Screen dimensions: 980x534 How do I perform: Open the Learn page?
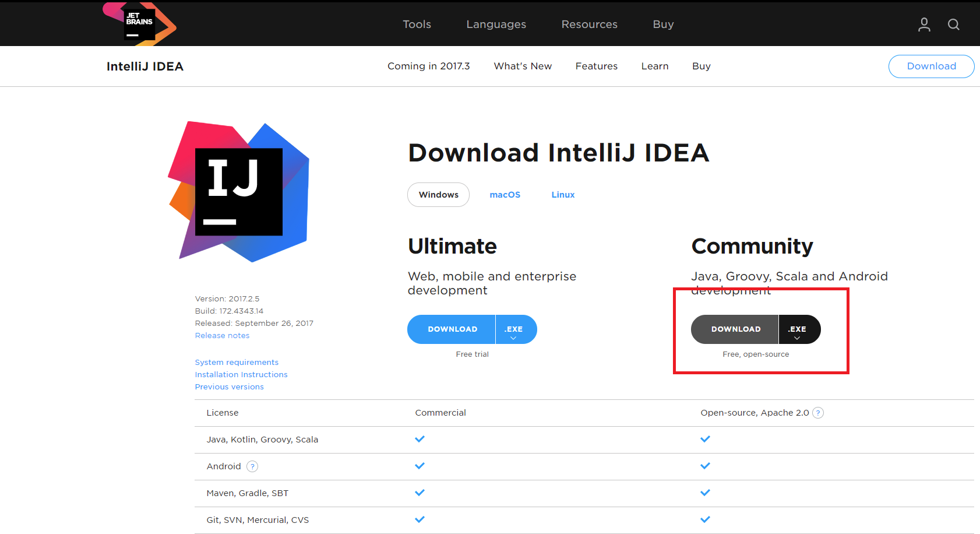point(655,66)
